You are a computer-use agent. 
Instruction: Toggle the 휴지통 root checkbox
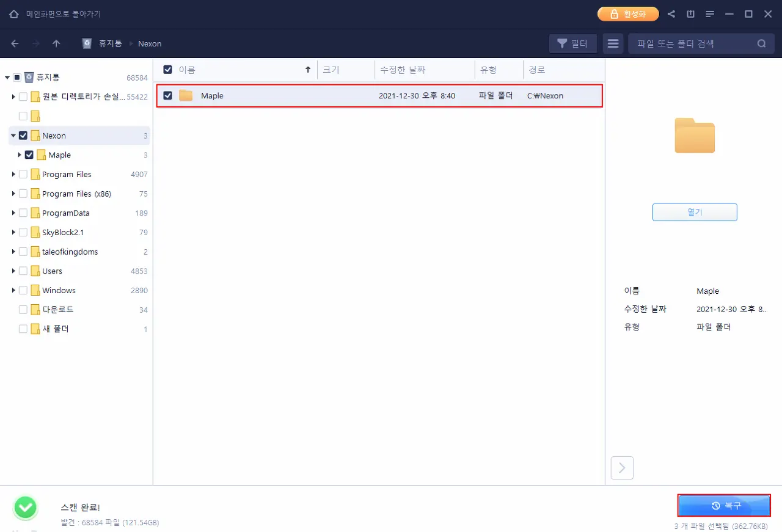point(17,78)
